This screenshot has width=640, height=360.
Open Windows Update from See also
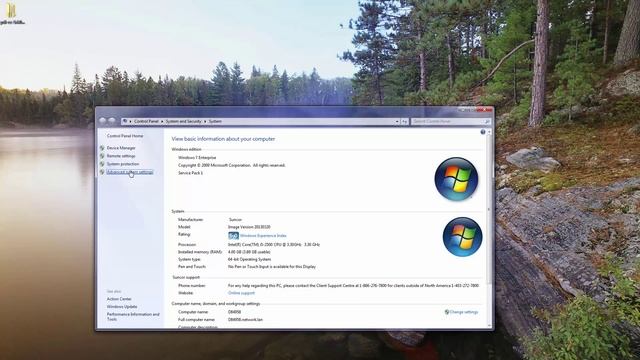pos(122,307)
